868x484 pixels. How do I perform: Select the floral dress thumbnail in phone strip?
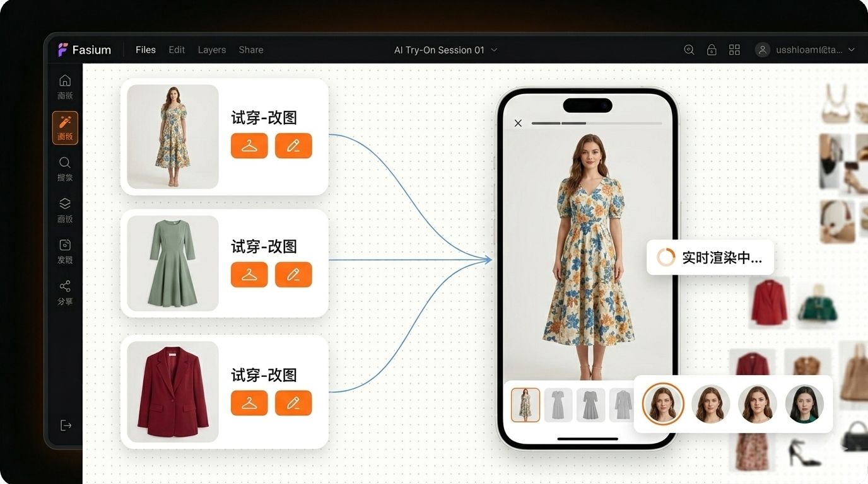[x=525, y=405]
